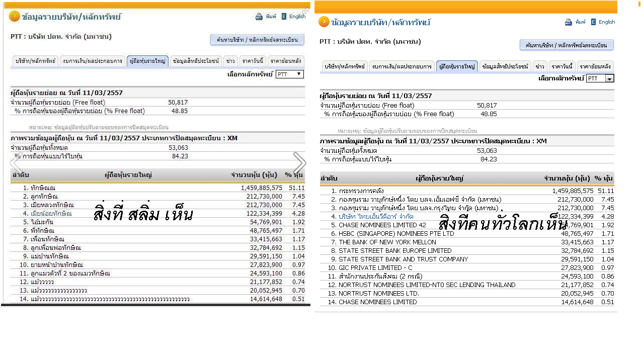The height and width of the screenshot is (364, 643).
Task: Open บริษัท/หลักทรัพย์ tab in left screenshot
Action: 35,61
